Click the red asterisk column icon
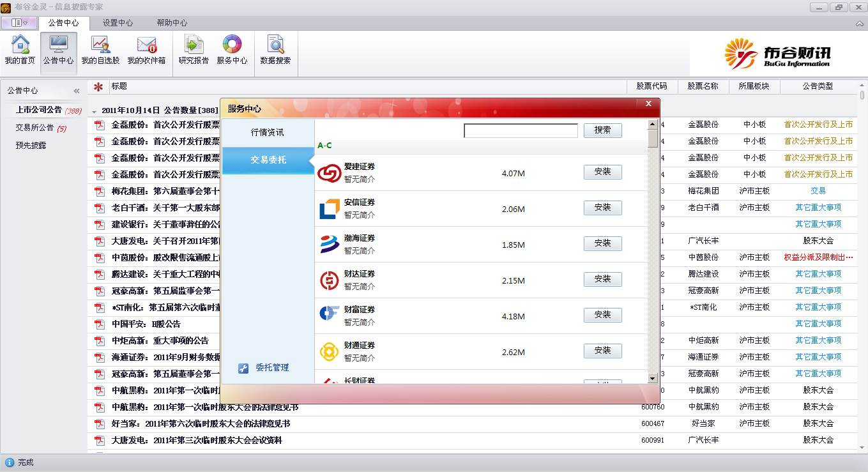The height and width of the screenshot is (472, 868). (x=98, y=87)
